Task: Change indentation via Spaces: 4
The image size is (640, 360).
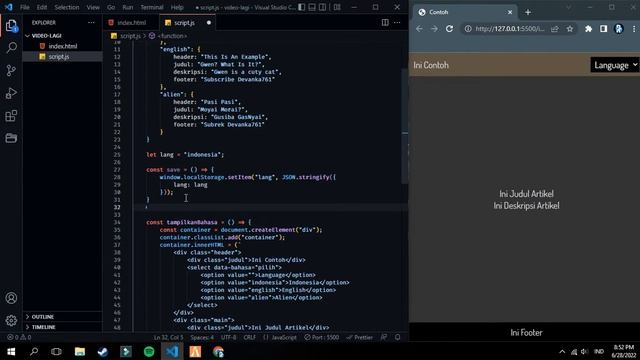Action: [x=202, y=338]
